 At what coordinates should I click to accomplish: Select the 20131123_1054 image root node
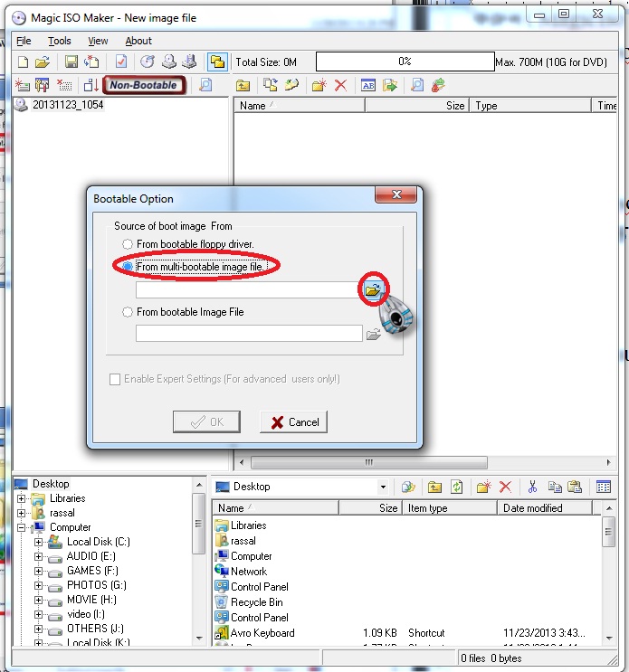[x=68, y=105]
